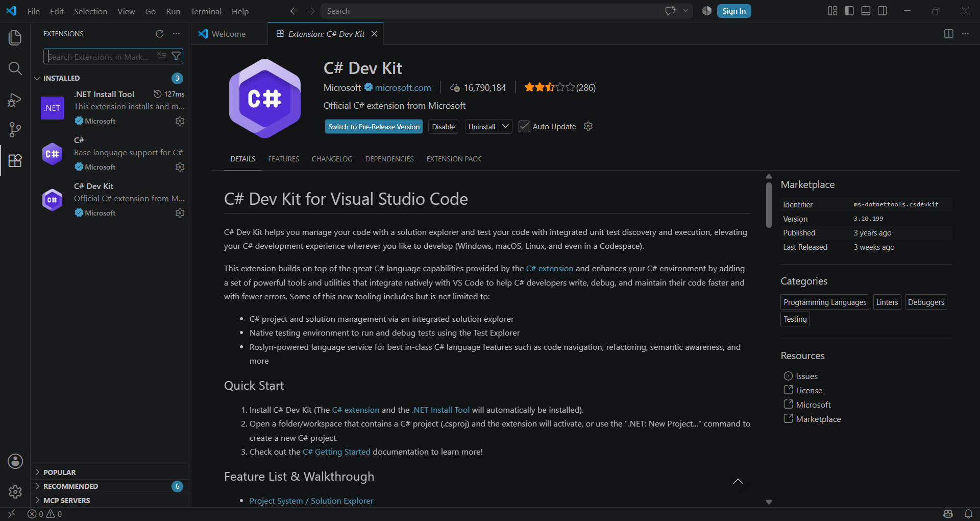
Task: Open Uninstall dropdown arrow
Action: pyautogui.click(x=505, y=126)
